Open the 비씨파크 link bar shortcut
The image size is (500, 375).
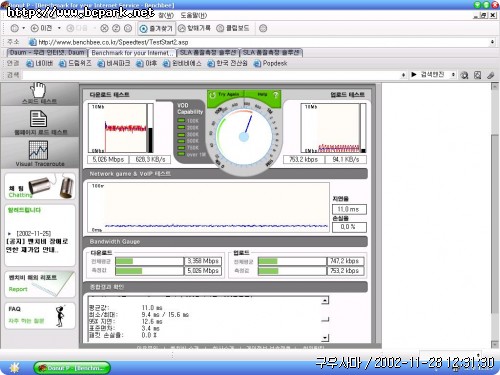tap(114, 63)
